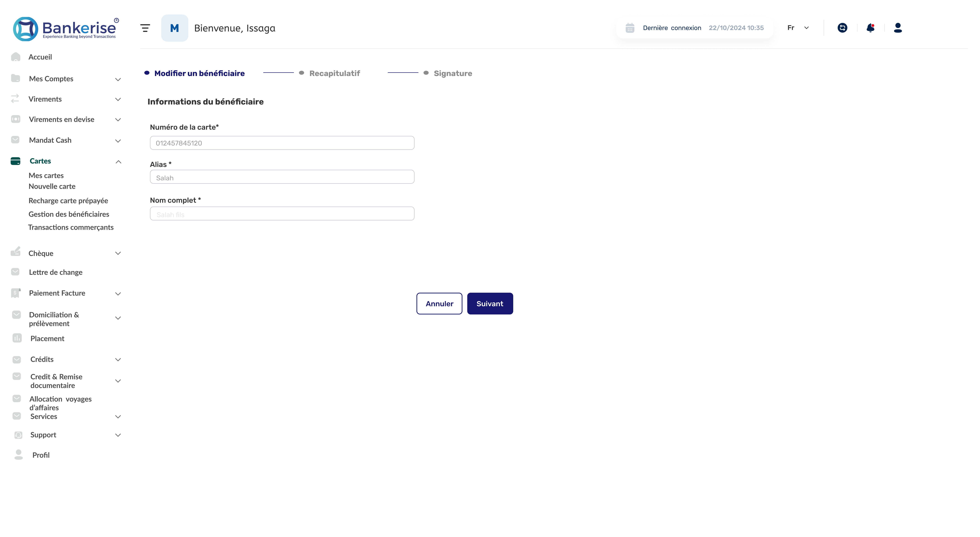Click the Profil person icon
Viewport: 980px width, 537px height.
pos(19,455)
